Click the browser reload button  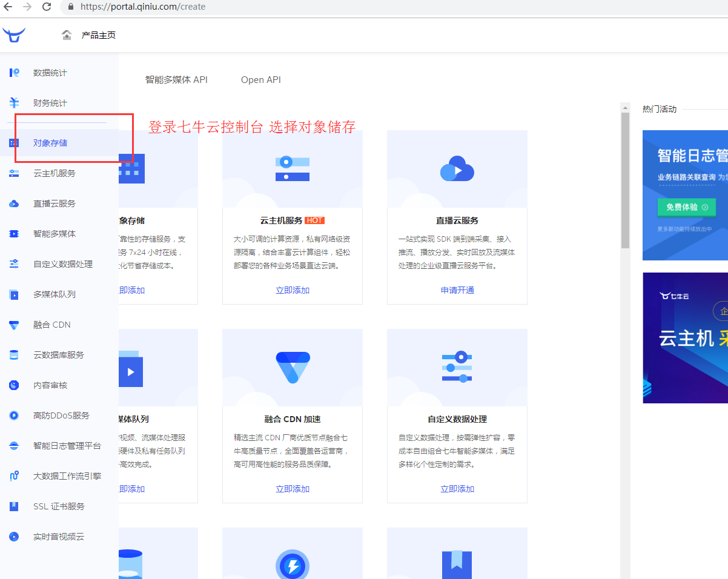click(47, 7)
